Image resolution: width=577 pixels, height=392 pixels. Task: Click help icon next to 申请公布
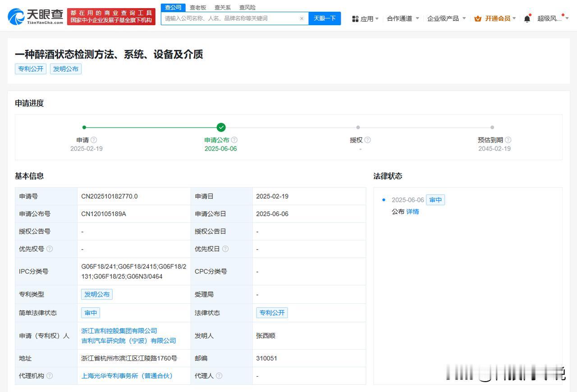pyautogui.click(x=234, y=140)
